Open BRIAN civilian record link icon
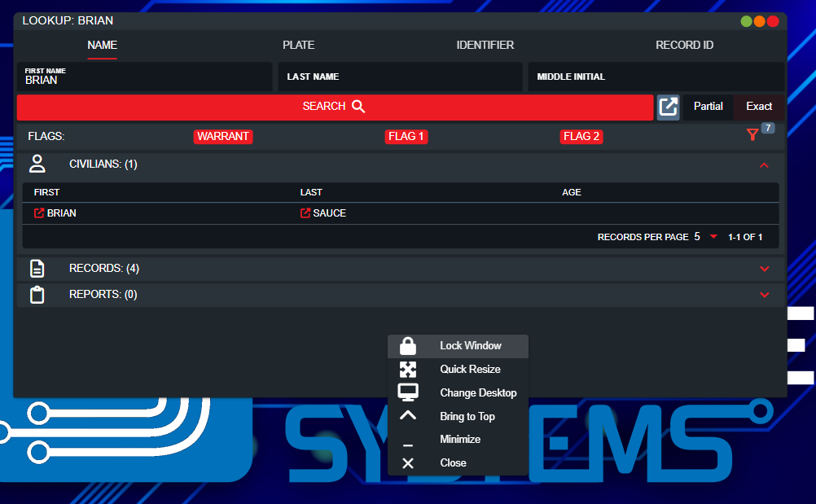 (39, 213)
